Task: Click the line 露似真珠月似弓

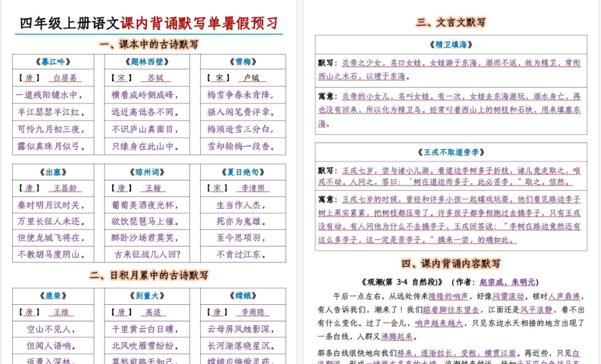Action: pyautogui.click(x=52, y=146)
